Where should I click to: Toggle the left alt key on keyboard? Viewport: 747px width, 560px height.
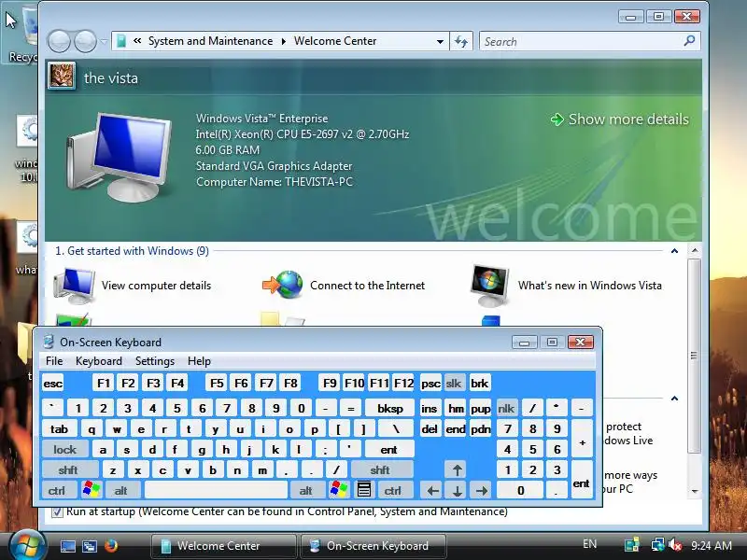click(x=121, y=491)
